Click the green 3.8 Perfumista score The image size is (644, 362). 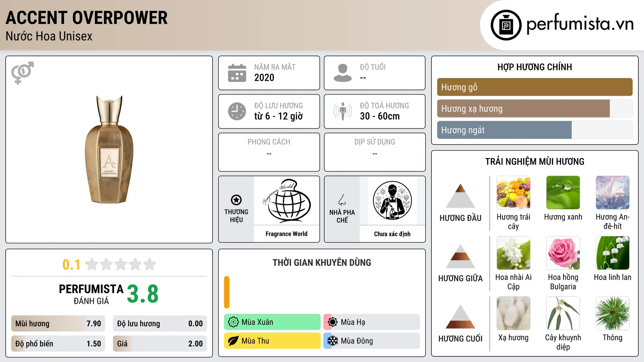pyautogui.click(x=143, y=294)
